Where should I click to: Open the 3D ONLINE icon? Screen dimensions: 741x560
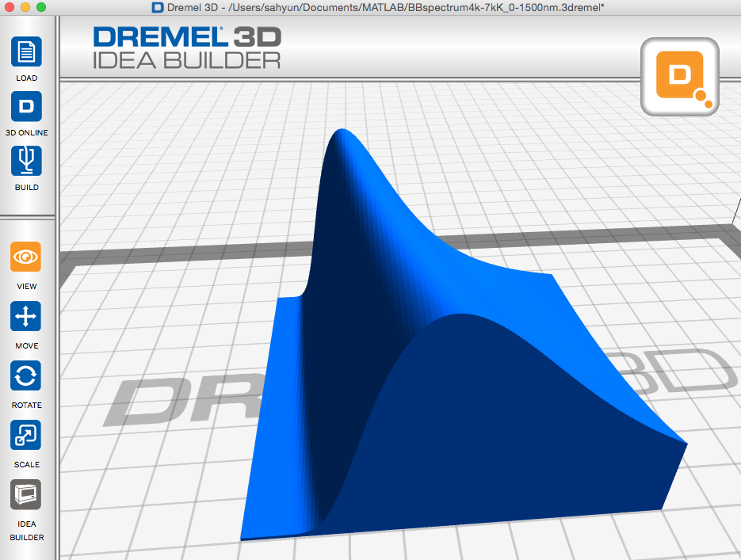pos(26,106)
